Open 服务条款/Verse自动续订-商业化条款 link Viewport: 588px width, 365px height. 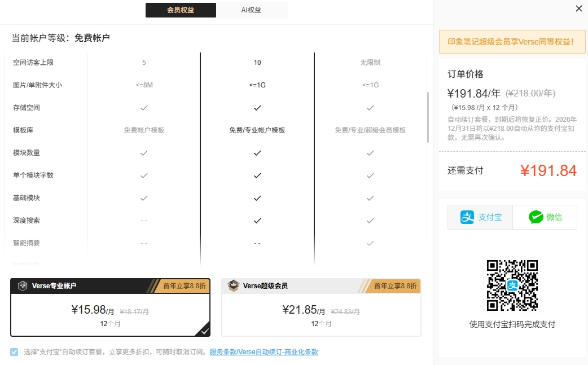[264, 352]
